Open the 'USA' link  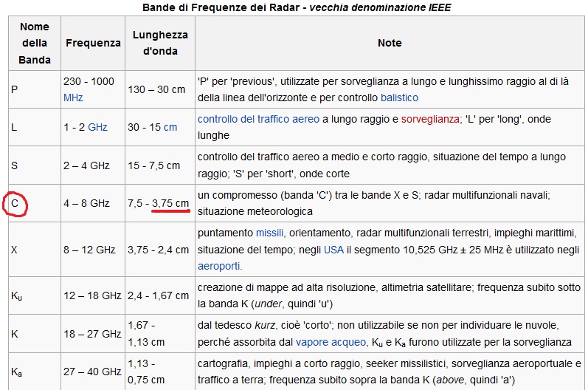point(333,250)
